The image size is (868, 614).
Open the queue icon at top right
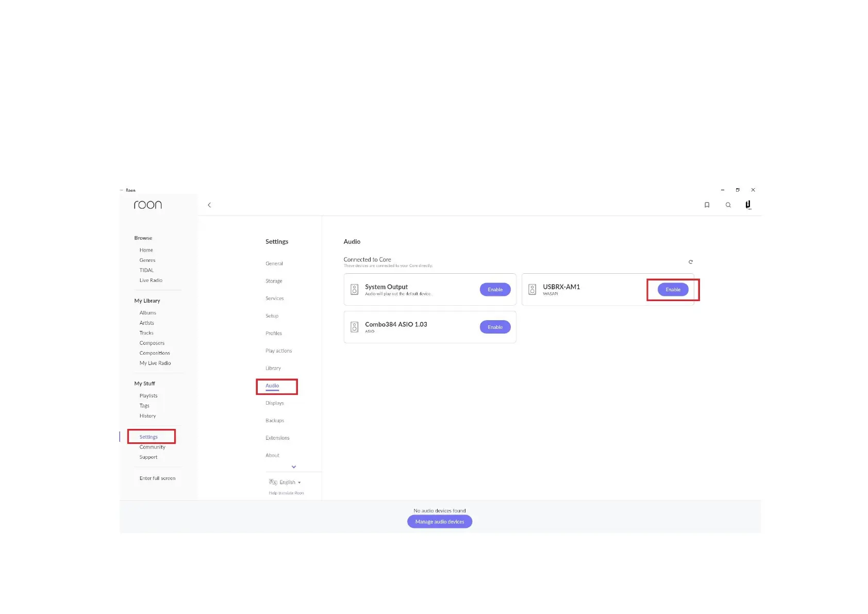click(748, 205)
